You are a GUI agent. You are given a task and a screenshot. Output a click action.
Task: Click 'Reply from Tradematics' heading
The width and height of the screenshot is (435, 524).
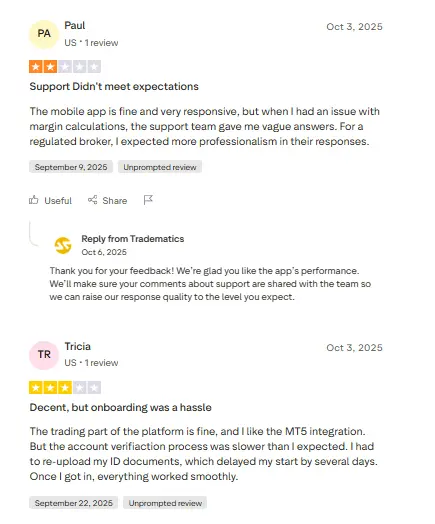(133, 239)
